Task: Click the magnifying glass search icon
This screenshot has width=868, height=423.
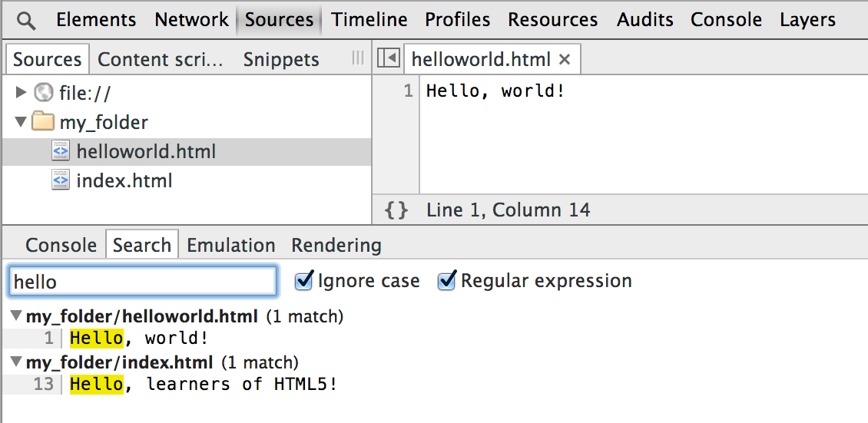Action: (x=25, y=21)
